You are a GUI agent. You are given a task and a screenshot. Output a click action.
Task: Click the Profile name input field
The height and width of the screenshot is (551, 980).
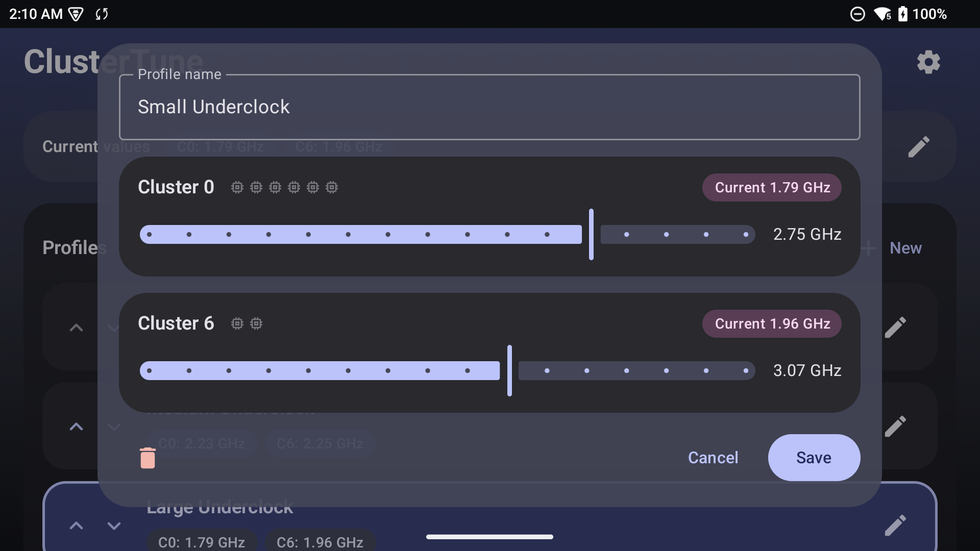point(489,107)
